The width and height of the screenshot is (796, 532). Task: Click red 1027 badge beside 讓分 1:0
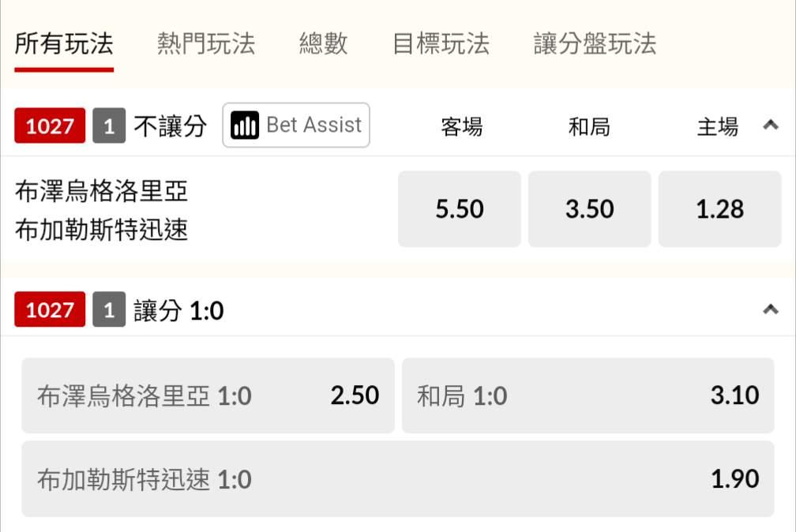[x=50, y=309]
